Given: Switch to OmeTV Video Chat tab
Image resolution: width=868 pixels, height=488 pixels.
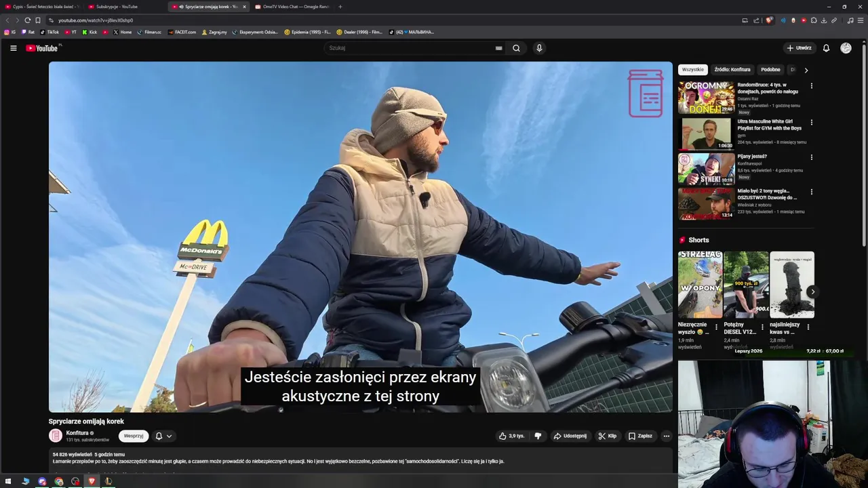Looking at the screenshot, I should click(x=292, y=7).
